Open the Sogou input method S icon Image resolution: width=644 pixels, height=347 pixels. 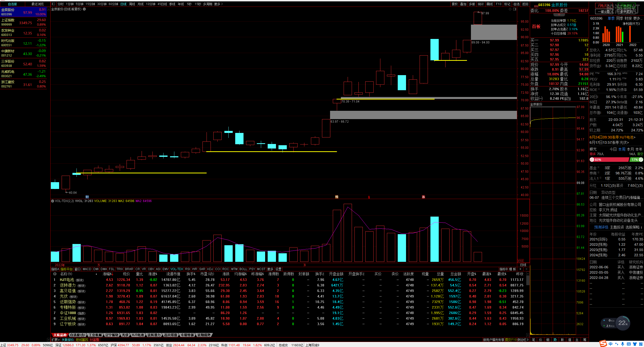pos(603,343)
